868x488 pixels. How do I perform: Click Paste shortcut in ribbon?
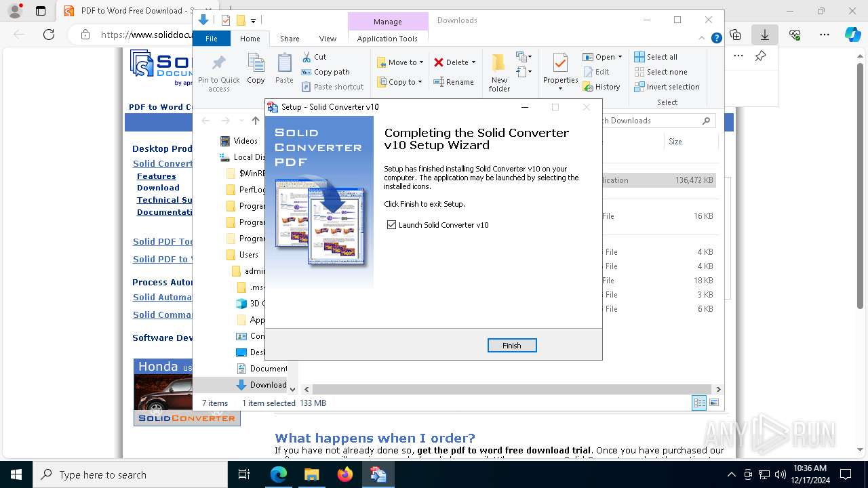332,87
